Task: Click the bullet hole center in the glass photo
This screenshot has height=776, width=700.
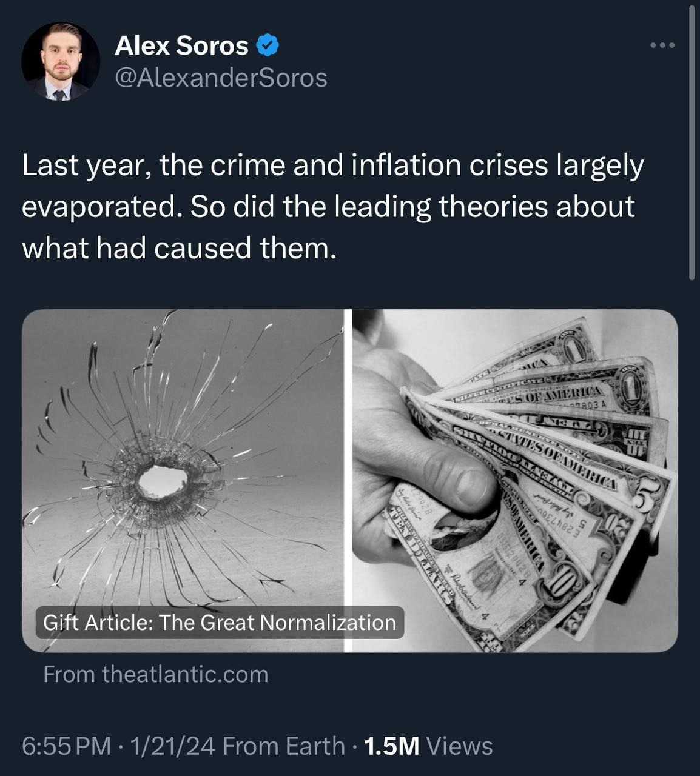Action: click(x=162, y=482)
